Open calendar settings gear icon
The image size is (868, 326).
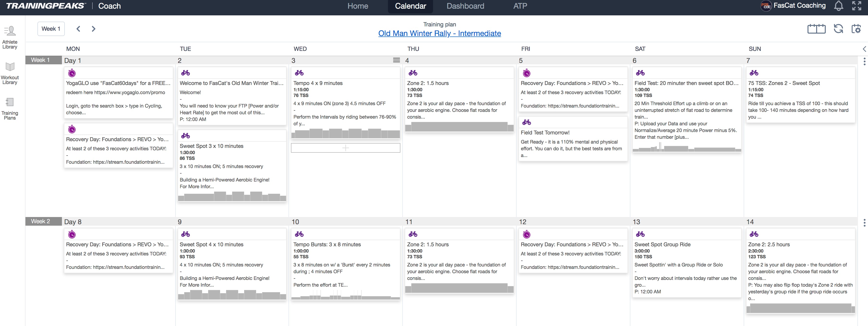pyautogui.click(x=856, y=29)
